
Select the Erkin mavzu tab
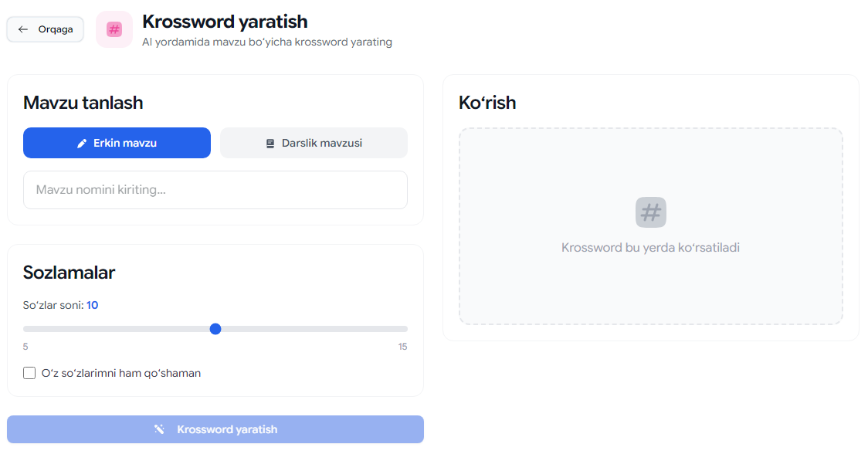tap(117, 143)
